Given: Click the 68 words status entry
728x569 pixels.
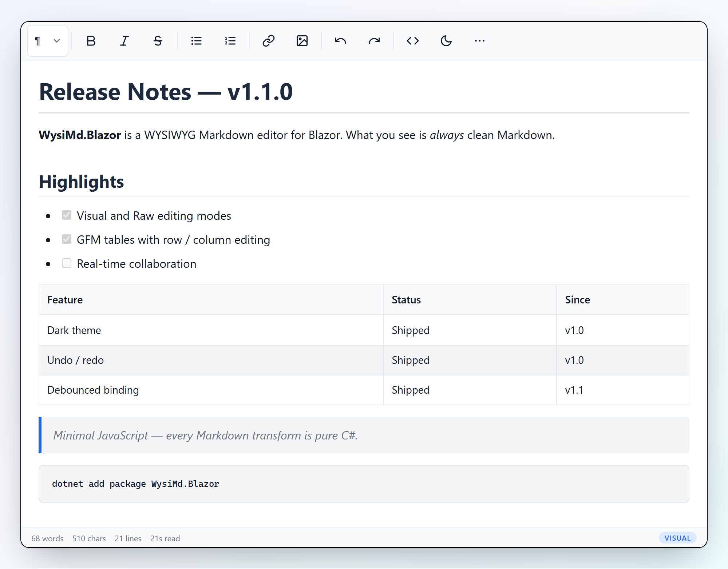Looking at the screenshot, I should pos(47,538).
